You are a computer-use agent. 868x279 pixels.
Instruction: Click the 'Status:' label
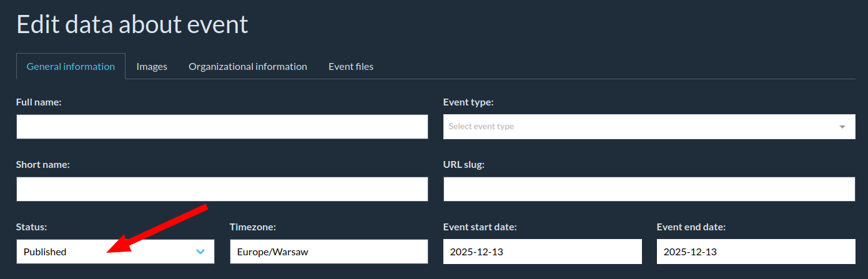(32, 227)
